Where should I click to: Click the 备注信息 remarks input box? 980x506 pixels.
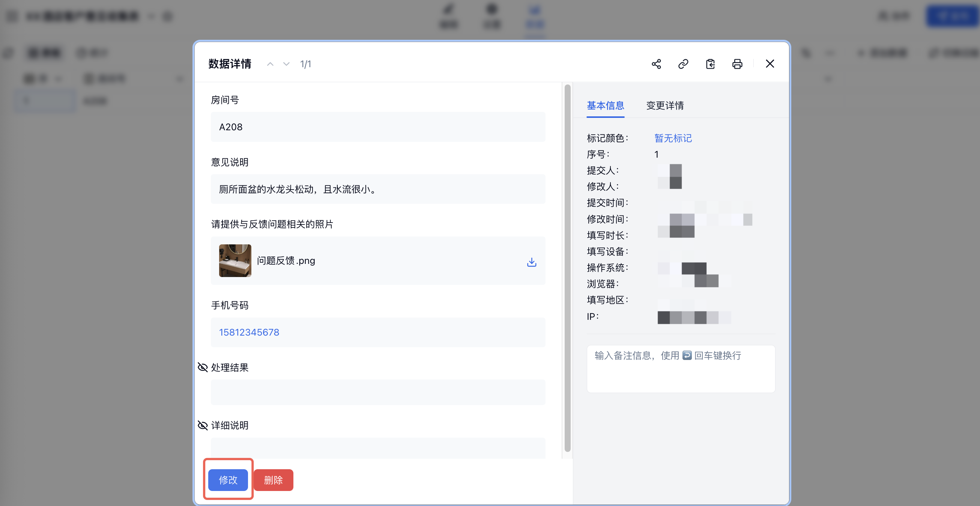tap(681, 369)
